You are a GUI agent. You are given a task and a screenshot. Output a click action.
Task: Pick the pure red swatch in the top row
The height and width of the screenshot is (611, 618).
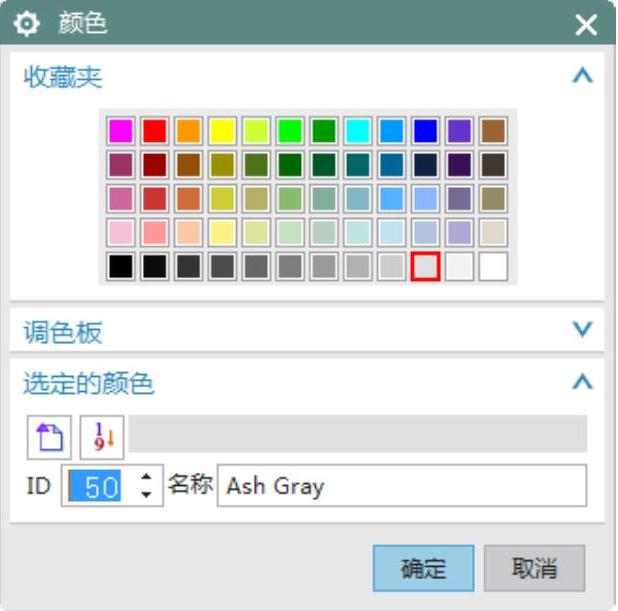[x=155, y=131]
